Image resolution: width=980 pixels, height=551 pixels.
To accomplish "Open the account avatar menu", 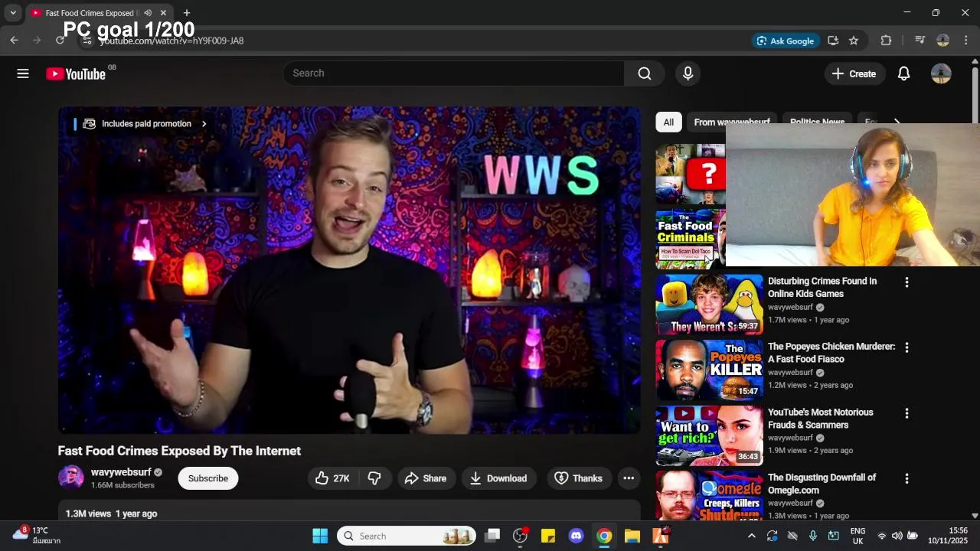I will [x=941, y=73].
